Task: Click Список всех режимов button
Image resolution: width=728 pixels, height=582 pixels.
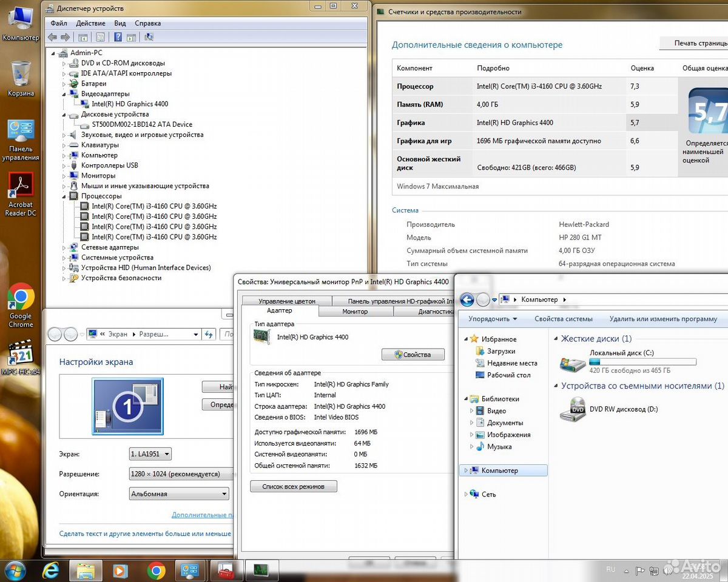Action: tap(294, 486)
